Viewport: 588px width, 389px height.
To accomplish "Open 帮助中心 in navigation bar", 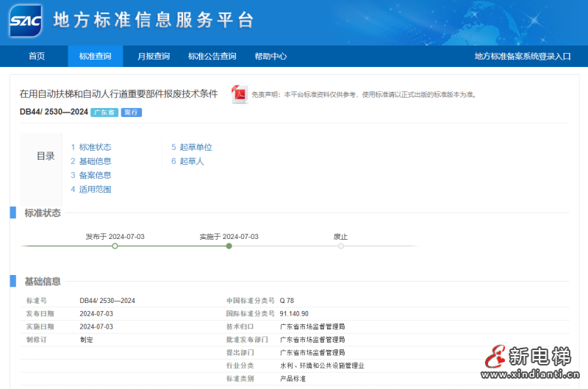I will pyautogui.click(x=270, y=57).
